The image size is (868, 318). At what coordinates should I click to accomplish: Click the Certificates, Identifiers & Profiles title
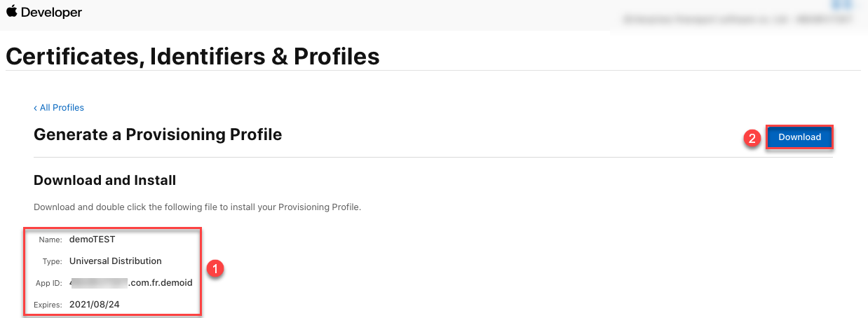click(x=193, y=56)
